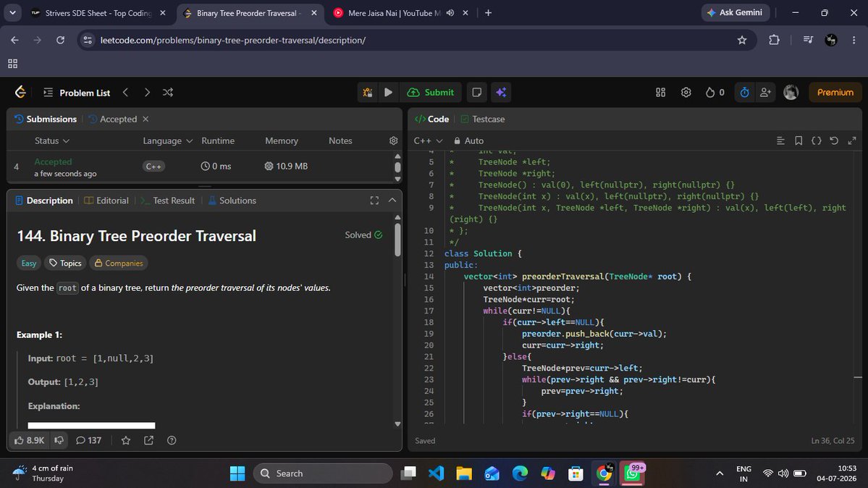Click the curly braces icon

[x=817, y=140]
